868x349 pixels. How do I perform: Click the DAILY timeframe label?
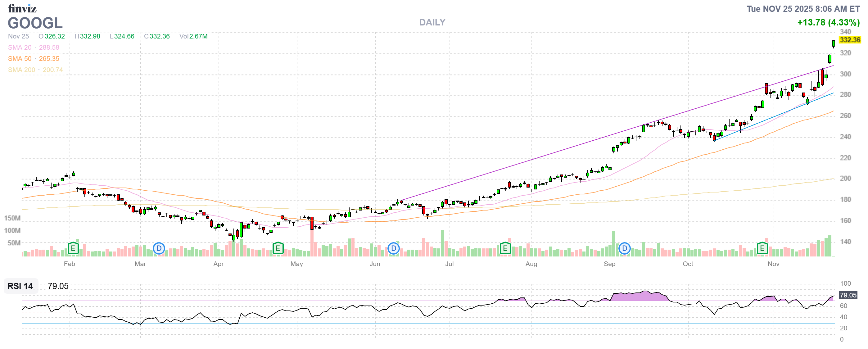(432, 22)
